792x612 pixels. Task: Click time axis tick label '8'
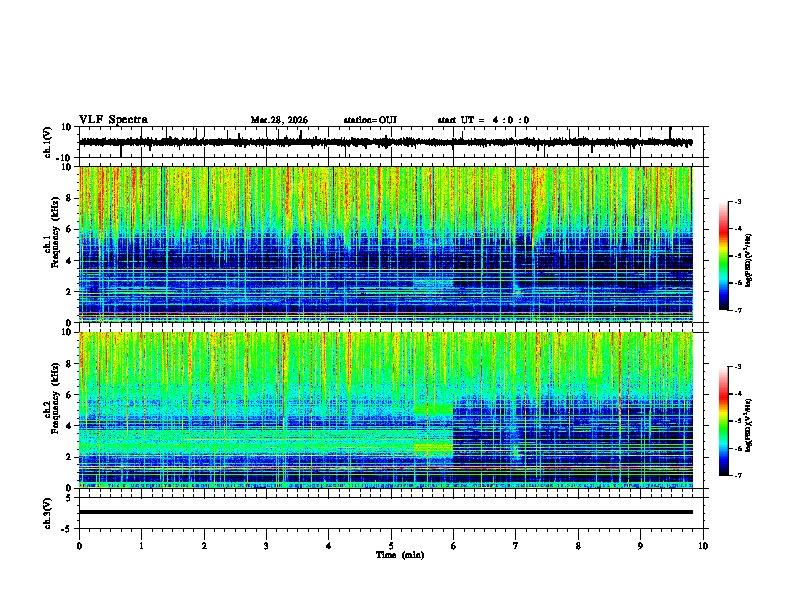pos(578,546)
